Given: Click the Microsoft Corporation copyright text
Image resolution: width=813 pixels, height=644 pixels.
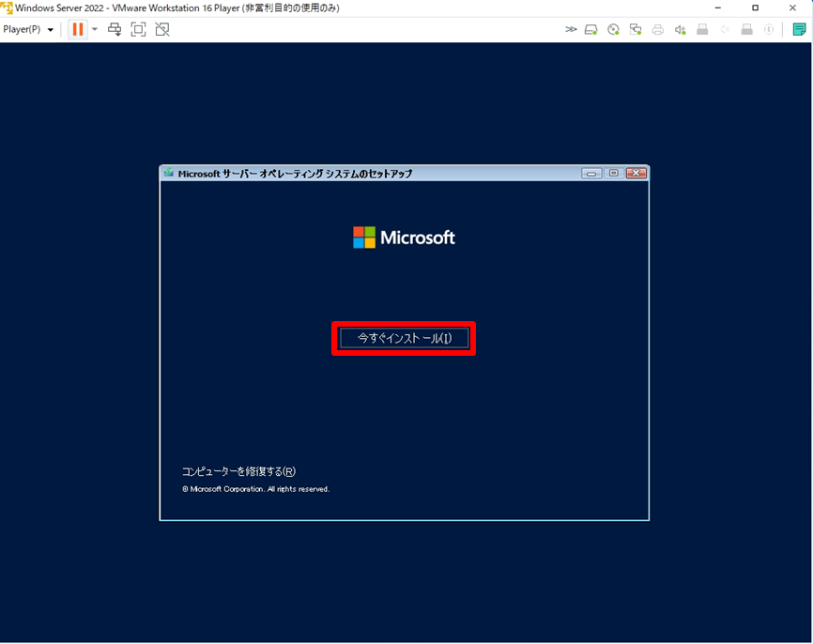Looking at the screenshot, I should [255, 489].
